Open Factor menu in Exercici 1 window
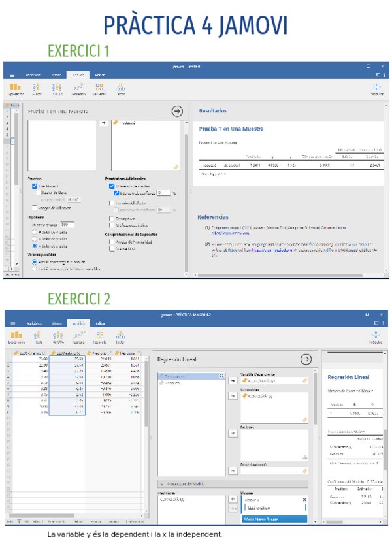 [x=120, y=90]
